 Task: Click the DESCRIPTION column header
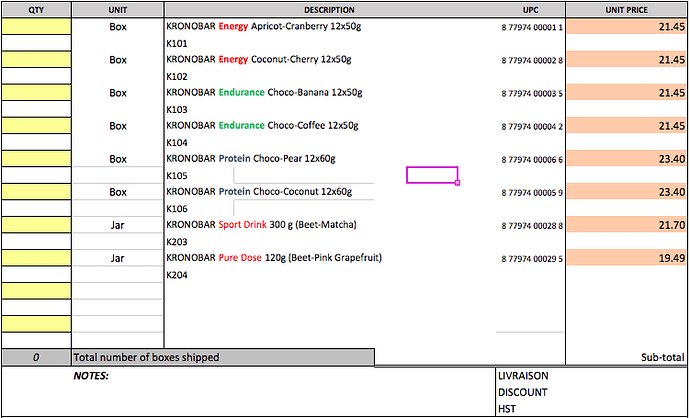tap(330, 9)
